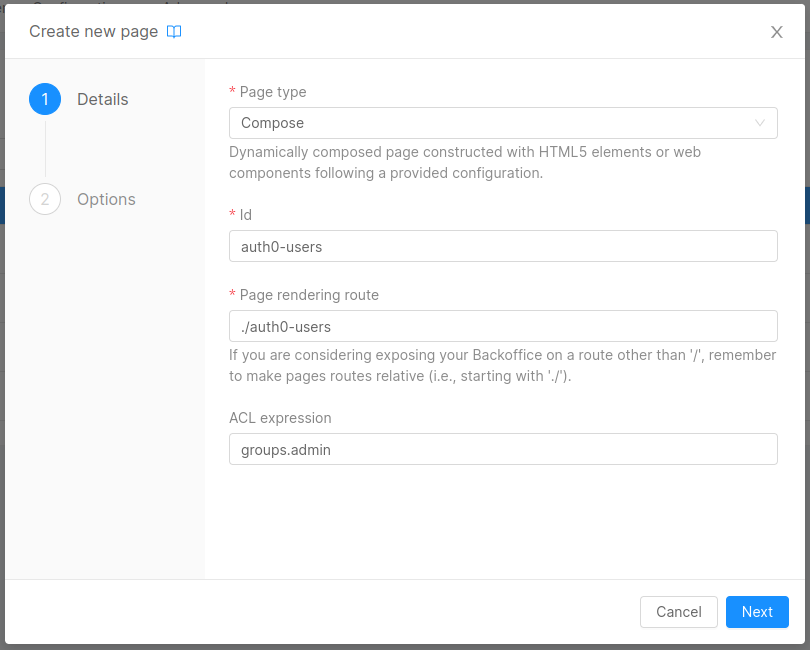Screen dimensions: 810x650
Task: Close the Create new page dialog
Action: tap(777, 31)
